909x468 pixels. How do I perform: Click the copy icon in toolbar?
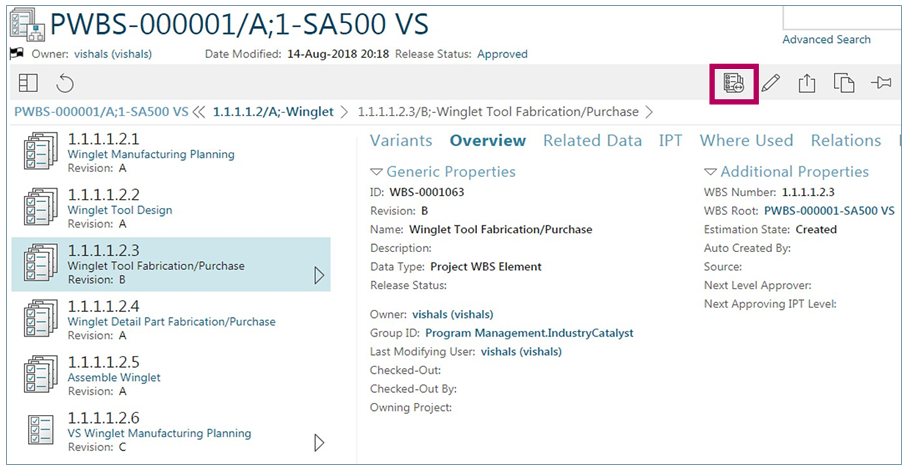[x=844, y=84]
